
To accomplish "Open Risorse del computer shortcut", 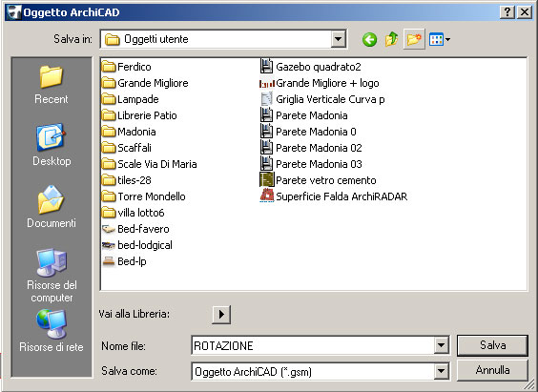I will (x=52, y=276).
